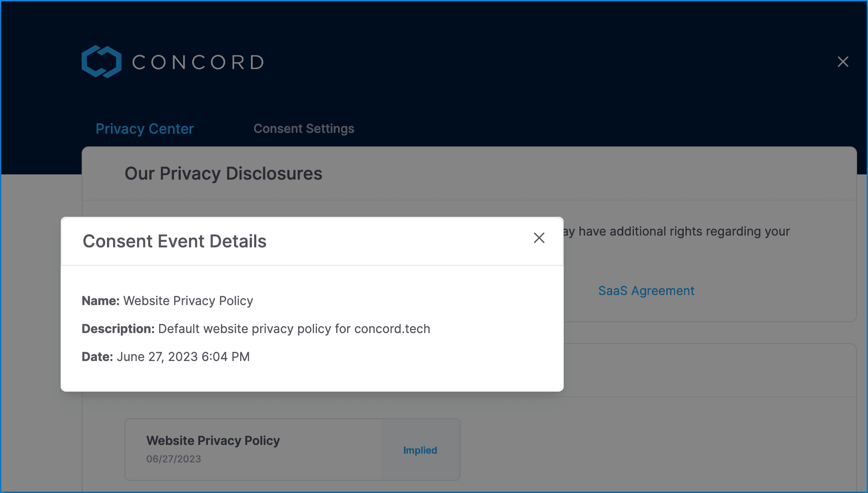Viewport: 868px width, 493px height.
Task: Click the Default website privacy policy text
Action: click(x=245, y=329)
